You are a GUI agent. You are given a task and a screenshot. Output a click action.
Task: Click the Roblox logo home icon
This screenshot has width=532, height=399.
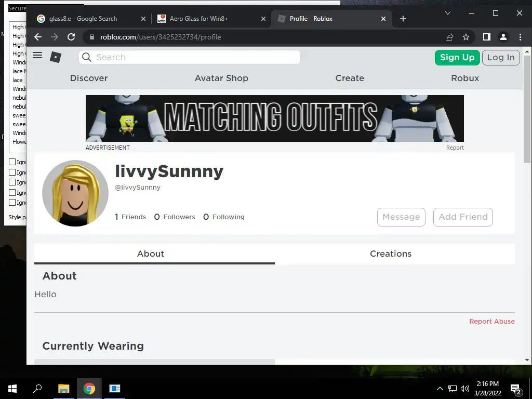[x=56, y=57]
